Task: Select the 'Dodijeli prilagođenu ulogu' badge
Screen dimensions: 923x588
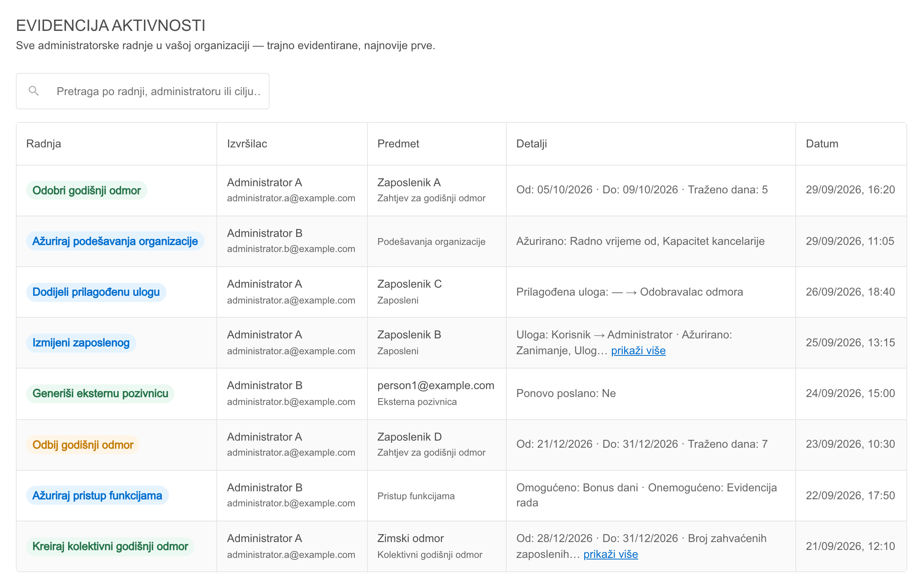Action: tap(96, 292)
